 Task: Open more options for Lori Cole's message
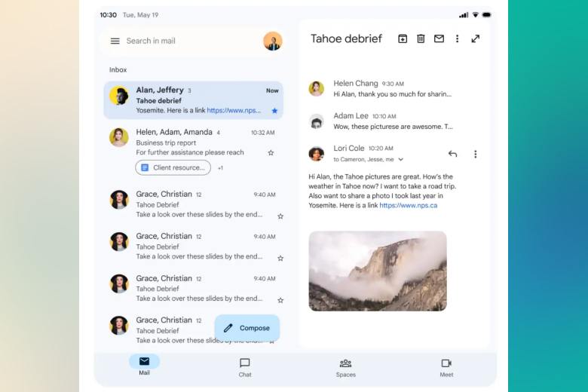click(x=476, y=155)
